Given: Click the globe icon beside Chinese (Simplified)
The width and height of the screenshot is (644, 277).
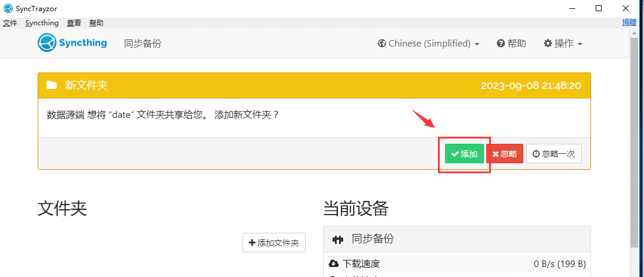Looking at the screenshot, I should (381, 44).
